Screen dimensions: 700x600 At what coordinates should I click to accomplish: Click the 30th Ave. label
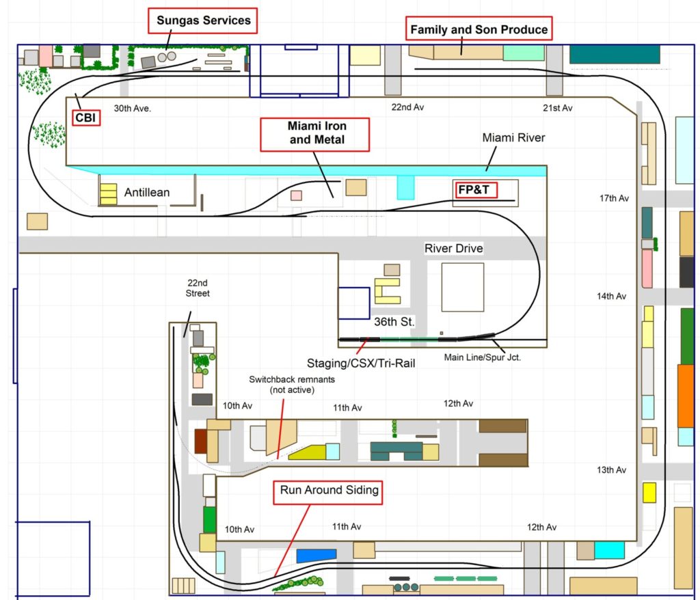tap(132, 108)
